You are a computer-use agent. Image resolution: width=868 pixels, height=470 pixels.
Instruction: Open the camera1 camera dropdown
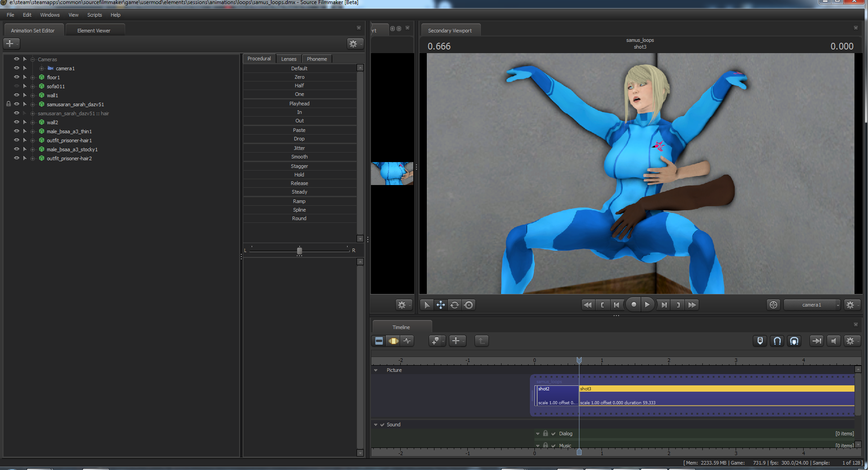(x=812, y=305)
